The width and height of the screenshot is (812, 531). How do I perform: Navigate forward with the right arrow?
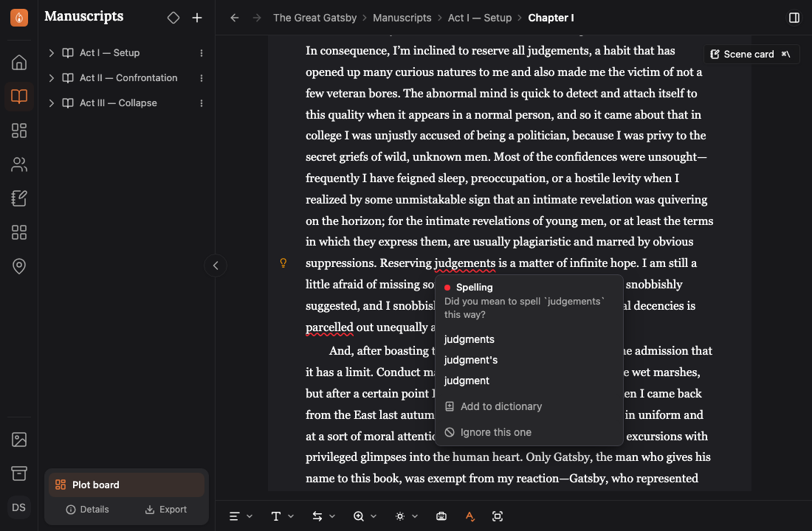[257, 18]
